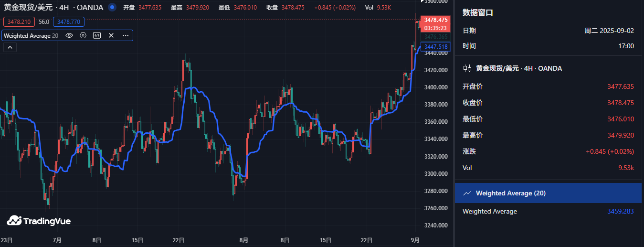Click the blue buy price 3478.770 button

(69, 21)
